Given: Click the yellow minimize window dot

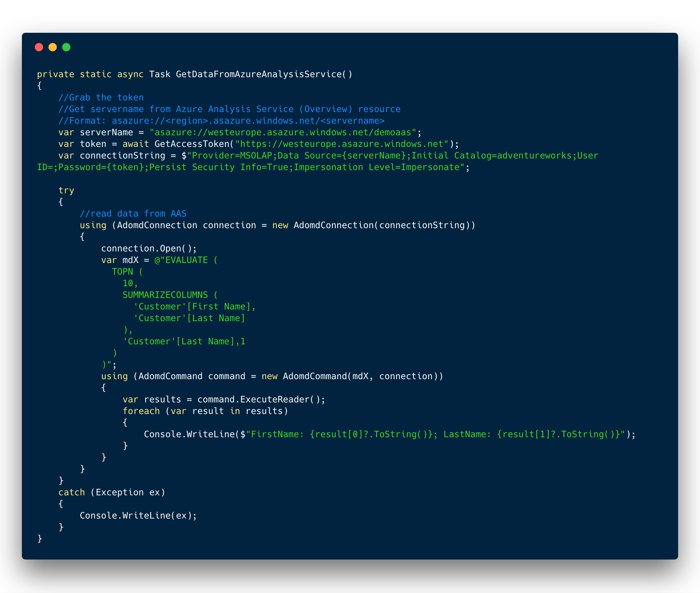Looking at the screenshot, I should click(x=53, y=47).
